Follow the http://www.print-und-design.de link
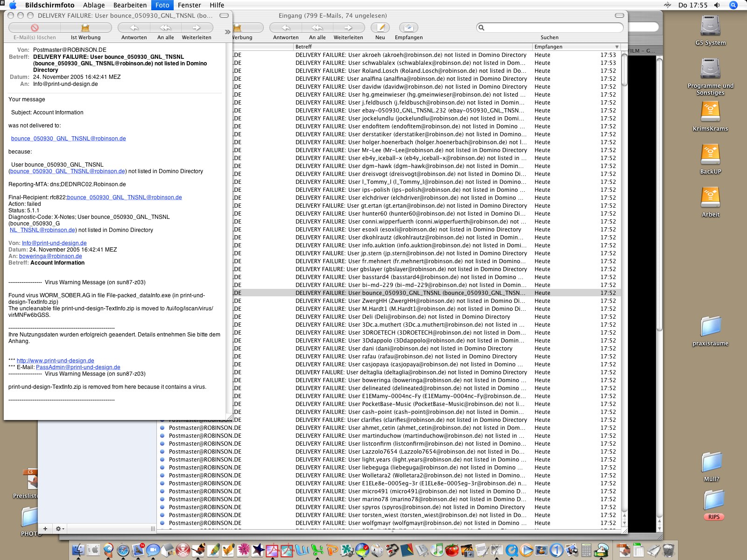 56,361
